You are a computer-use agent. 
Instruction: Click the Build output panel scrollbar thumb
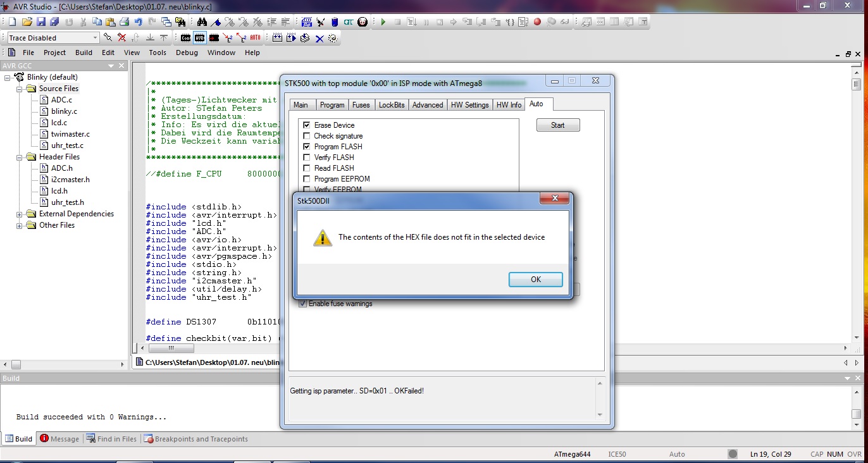(x=856, y=414)
